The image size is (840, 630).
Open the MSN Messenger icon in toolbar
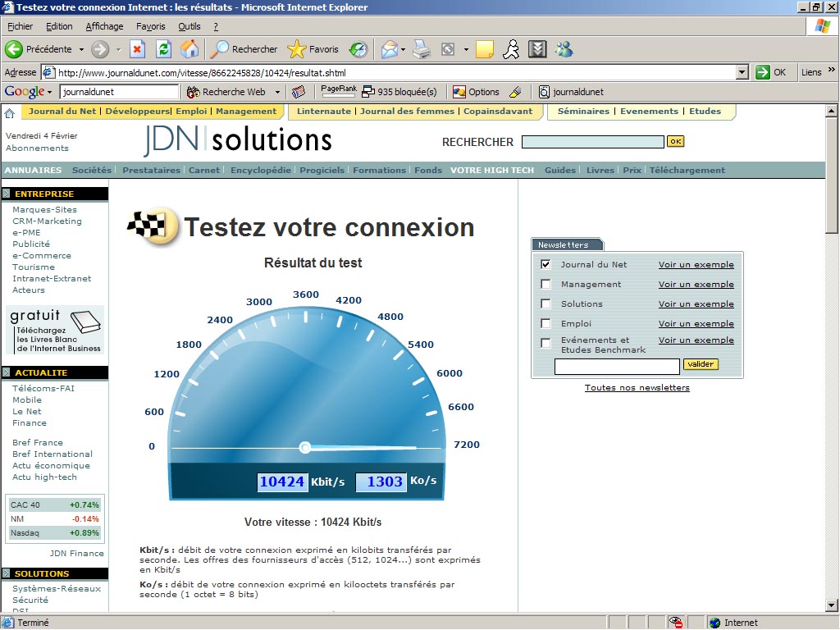pyautogui.click(x=564, y=49)
